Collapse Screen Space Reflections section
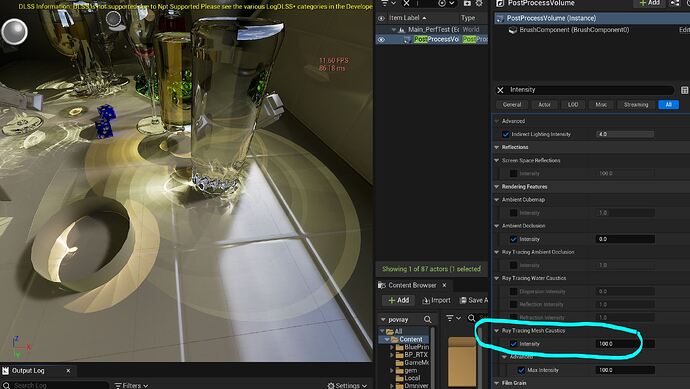Image resolution: width=690 pixels, height=389 pixels. [x=497, y=161]
